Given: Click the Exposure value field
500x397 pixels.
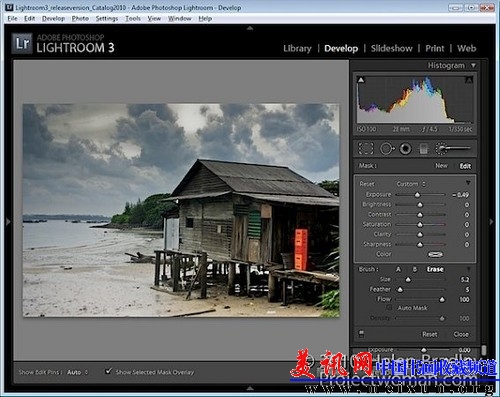Looking at the screenshot, I should (x=461, y=195).
